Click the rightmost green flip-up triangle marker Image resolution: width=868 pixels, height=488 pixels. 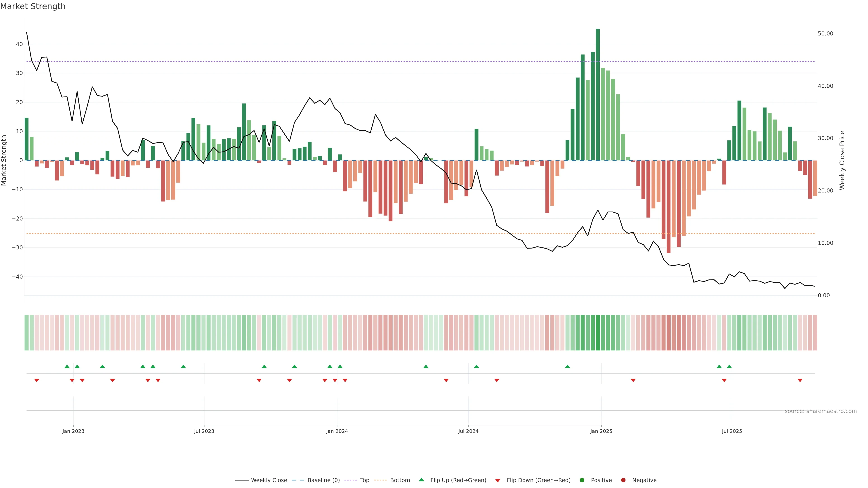[x=729, y=366]
